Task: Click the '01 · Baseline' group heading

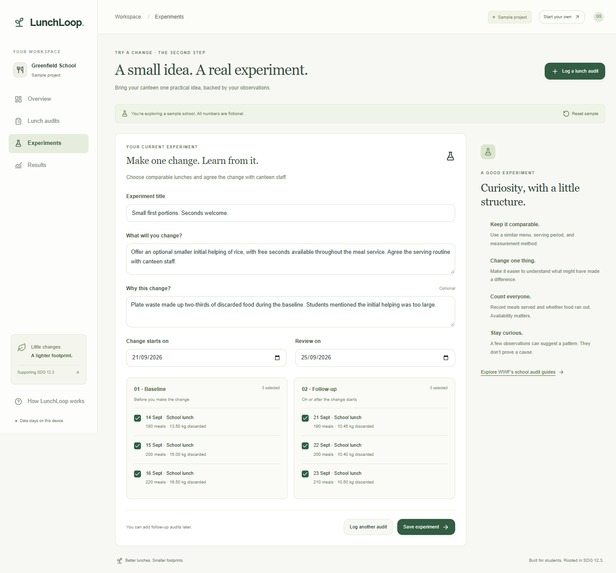Action: [150, 389]
